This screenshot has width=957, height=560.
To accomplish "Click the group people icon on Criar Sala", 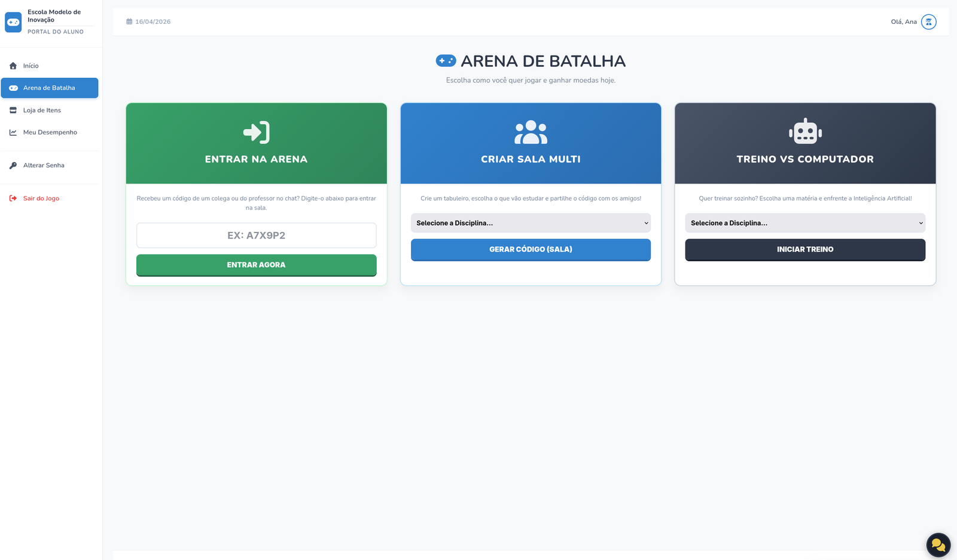I will 531,132.
